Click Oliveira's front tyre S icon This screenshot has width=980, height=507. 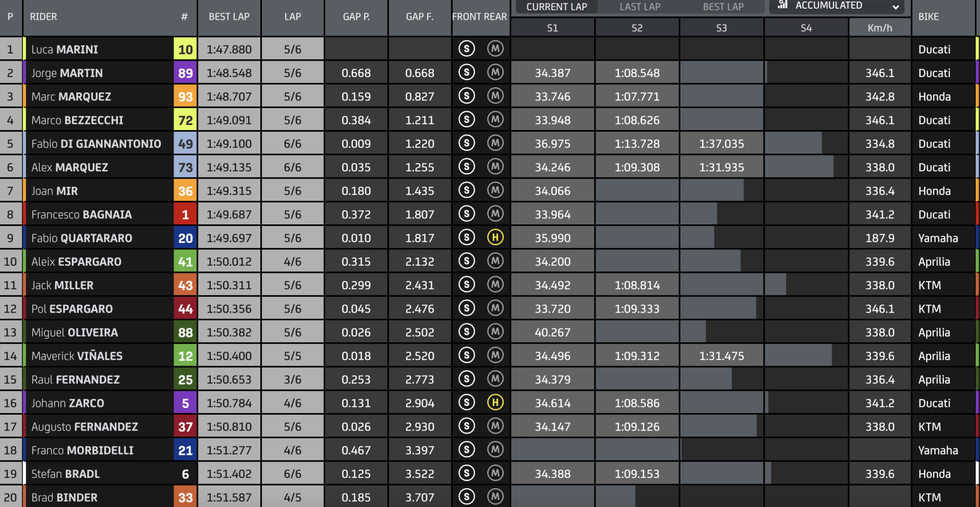[467, 332]
